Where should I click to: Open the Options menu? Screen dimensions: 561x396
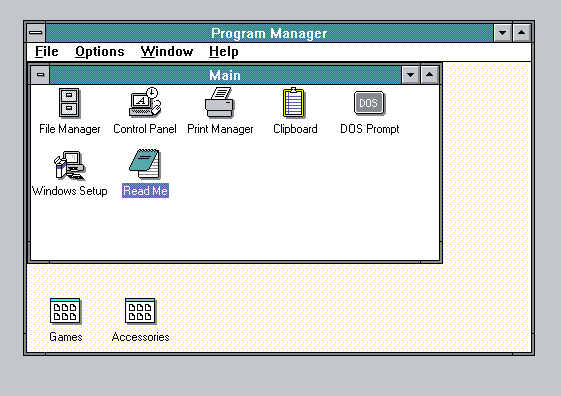pos(99,52)
